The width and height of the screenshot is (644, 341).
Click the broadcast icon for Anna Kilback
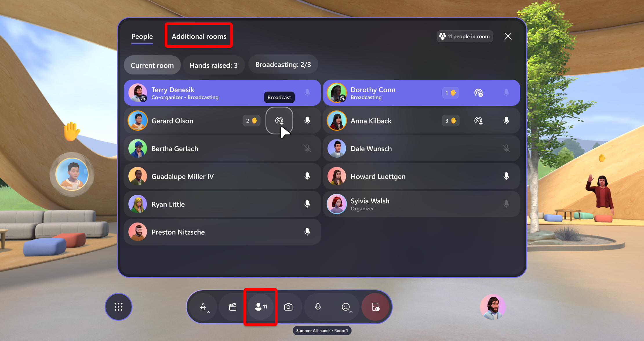coord(478,121)
